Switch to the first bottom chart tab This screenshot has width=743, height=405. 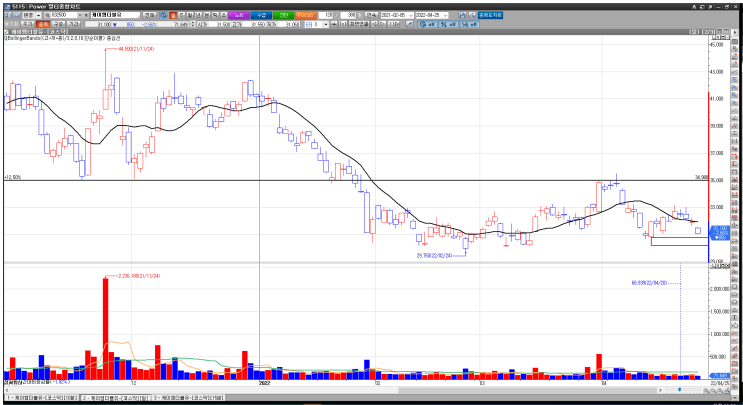coord(43,398)
